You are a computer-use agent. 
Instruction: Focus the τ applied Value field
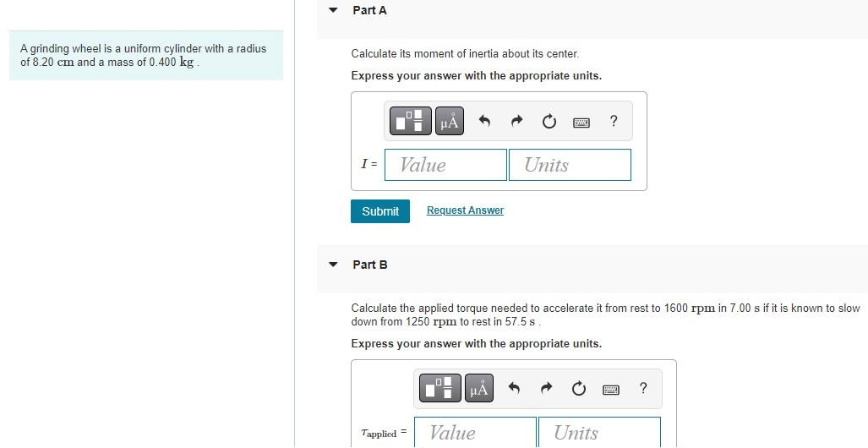pos(476,432)
